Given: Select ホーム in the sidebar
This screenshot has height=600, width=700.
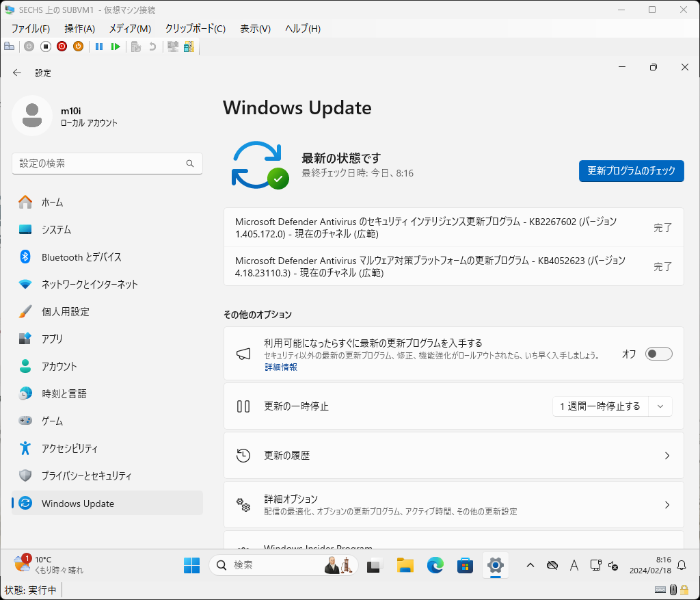Looking at the screenshot, I should click(107, 203).
